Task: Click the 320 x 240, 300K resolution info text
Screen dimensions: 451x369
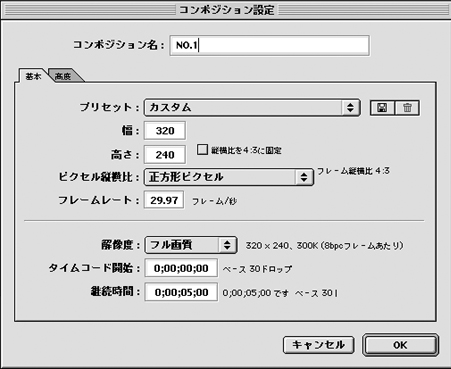Action: pyautogui.click(x=324, y=246)
